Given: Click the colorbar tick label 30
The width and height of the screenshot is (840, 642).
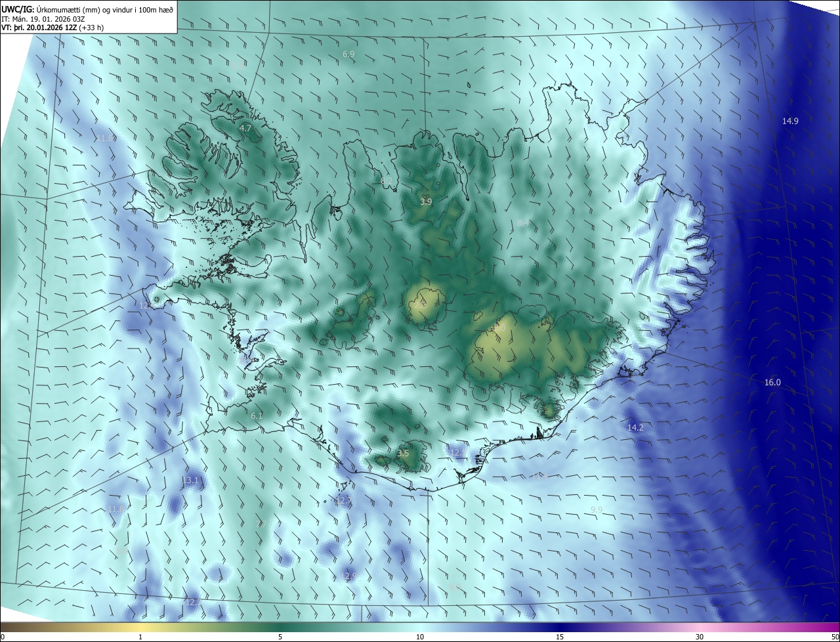Looking at the screenshot, I should (x=700, y=637).
